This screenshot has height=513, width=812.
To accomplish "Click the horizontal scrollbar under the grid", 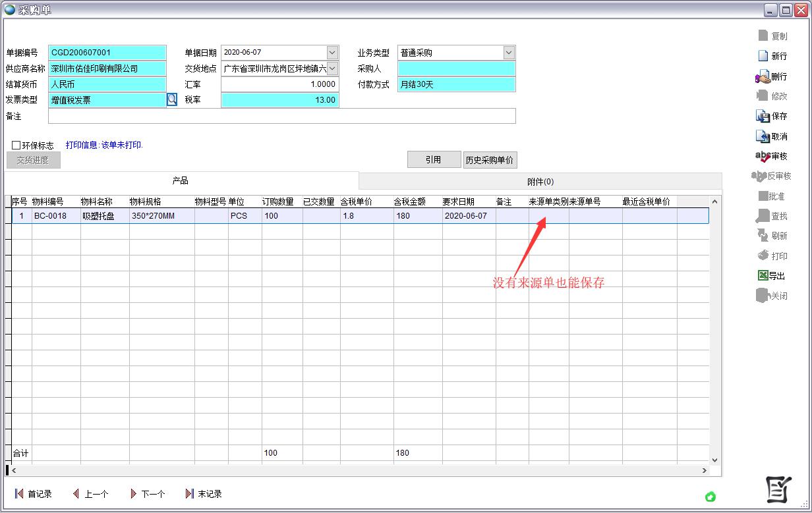I will tap(356, 470).
